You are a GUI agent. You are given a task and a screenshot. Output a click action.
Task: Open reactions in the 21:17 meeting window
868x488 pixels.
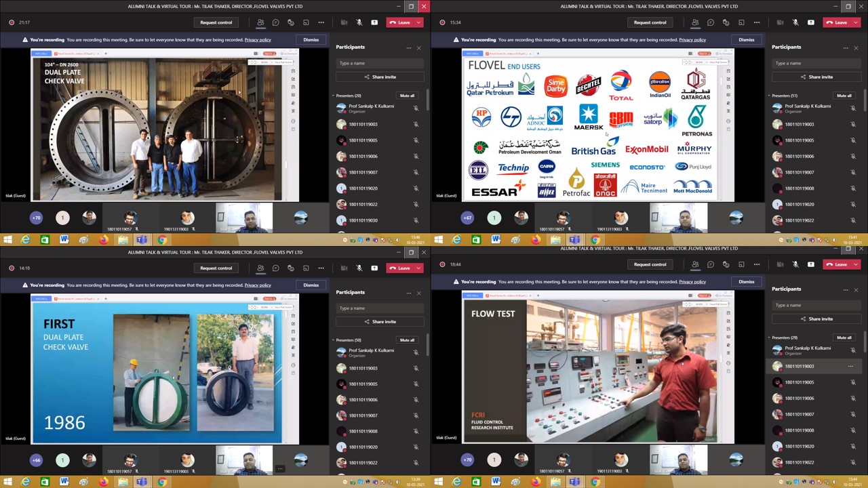pos(291,22)
